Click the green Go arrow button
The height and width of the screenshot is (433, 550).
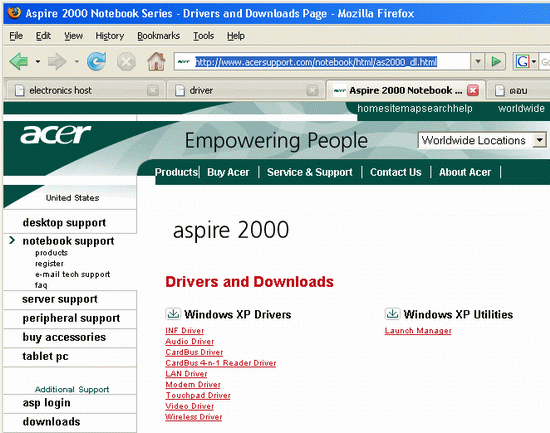(x=496, y=62)
